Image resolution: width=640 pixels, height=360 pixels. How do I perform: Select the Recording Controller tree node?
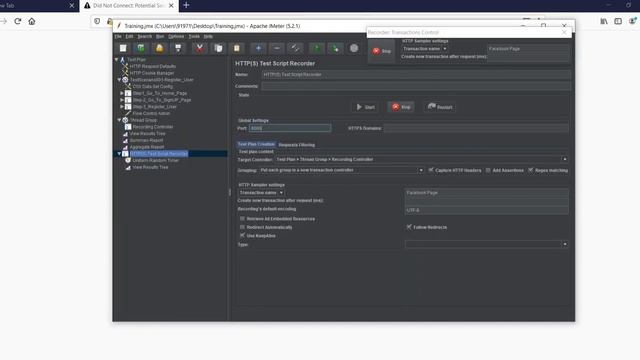pos(153,127)
